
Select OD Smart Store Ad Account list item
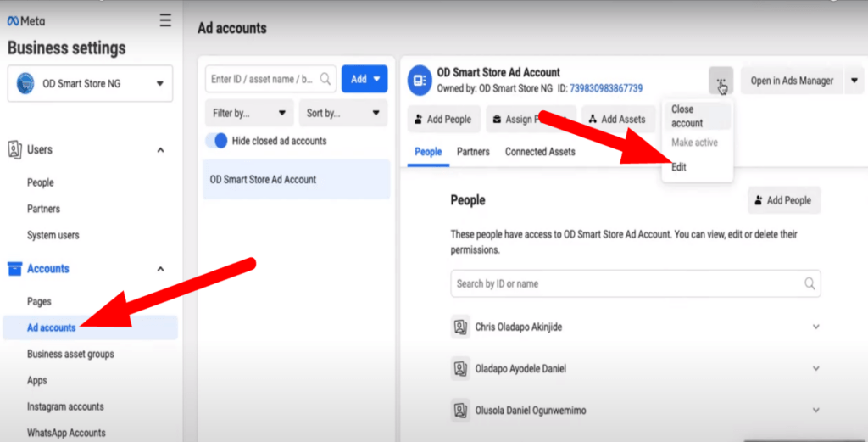pos(296,180)
